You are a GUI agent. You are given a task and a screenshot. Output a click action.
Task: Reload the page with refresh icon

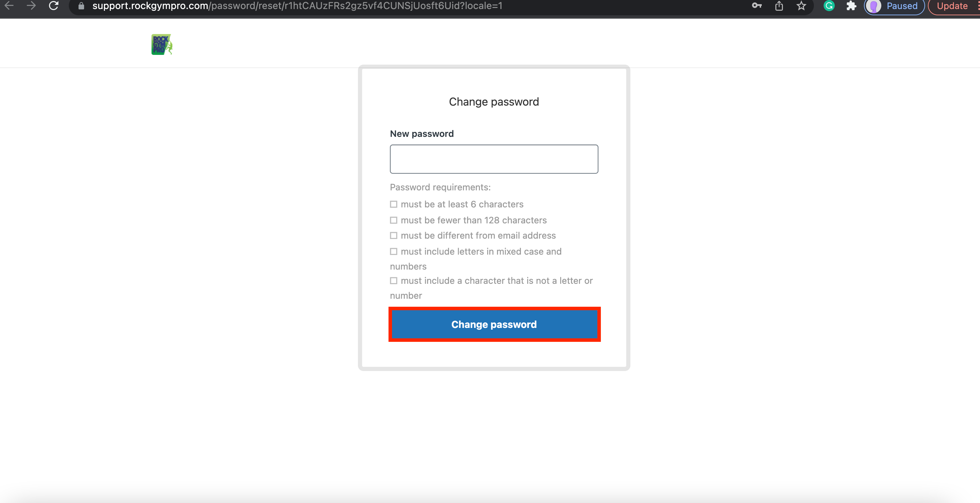[x=54, y=6]
